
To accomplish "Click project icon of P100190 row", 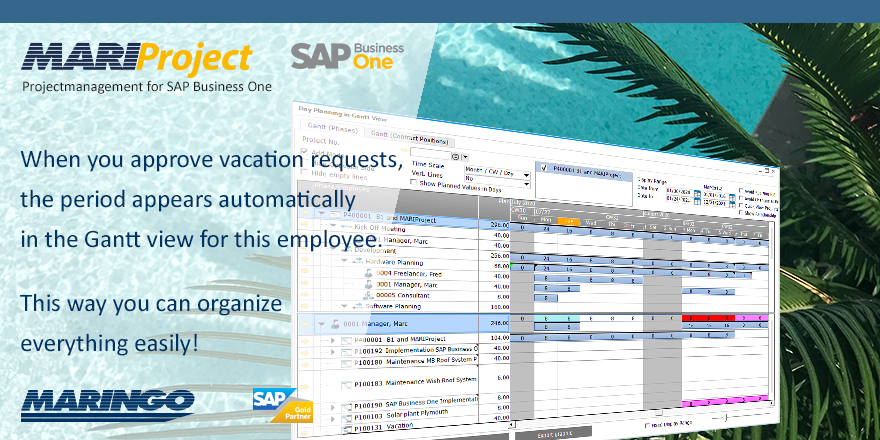I will point(346,406).
